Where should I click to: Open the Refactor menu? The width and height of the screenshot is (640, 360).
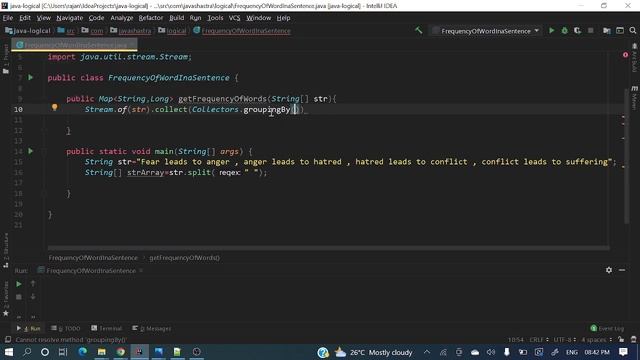point(151,18)
